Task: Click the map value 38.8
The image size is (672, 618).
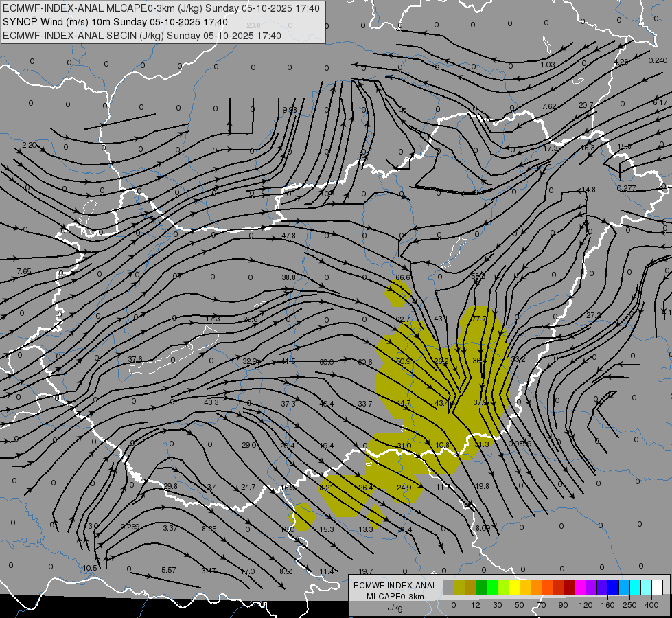Action: (288, 277)
